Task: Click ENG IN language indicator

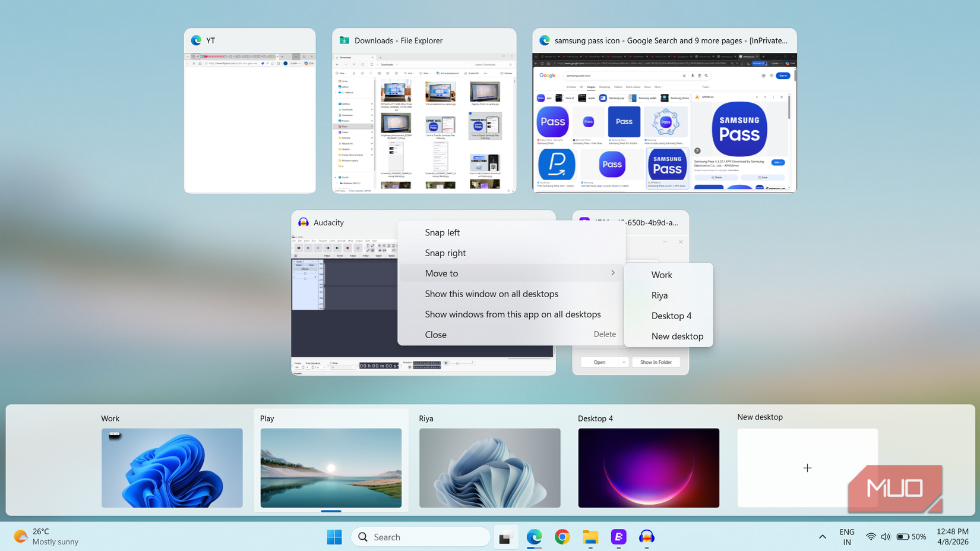Action: [847, 537]
